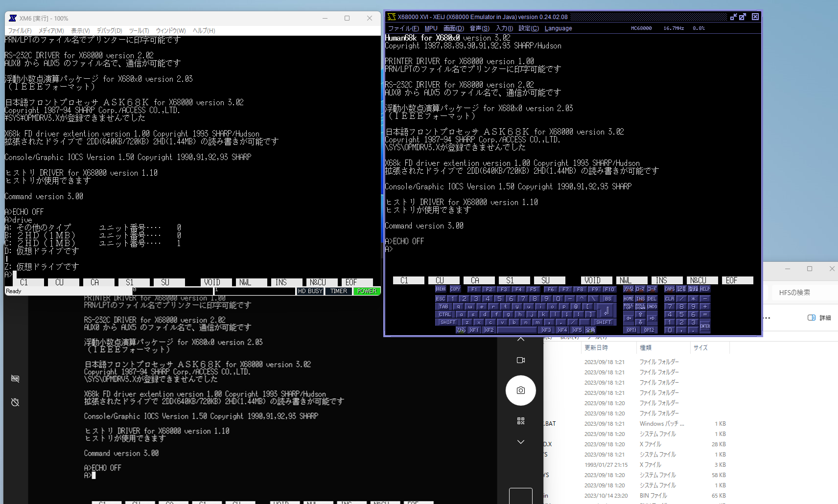The image size is (838, 504).
Task: Click COPY key on XEiJ virtual keyboard
Action: coord(455,289)
